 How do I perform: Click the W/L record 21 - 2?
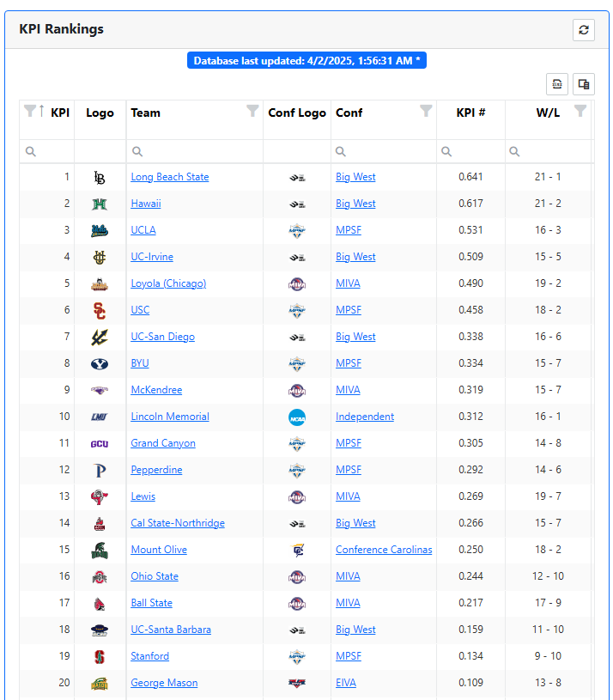(548, 204)
